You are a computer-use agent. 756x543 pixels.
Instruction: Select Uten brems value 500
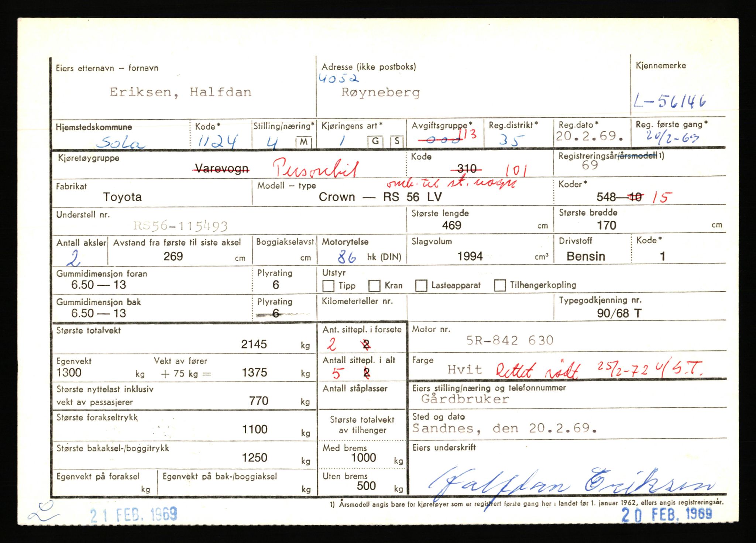pos(366,485)
